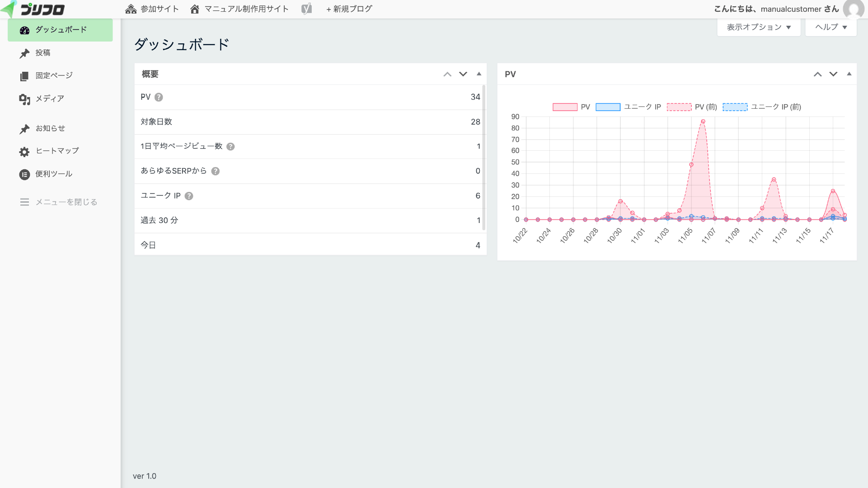Toggle PV series in chart legend
This screenshot has width=868, height=488.
click(565, 107)
